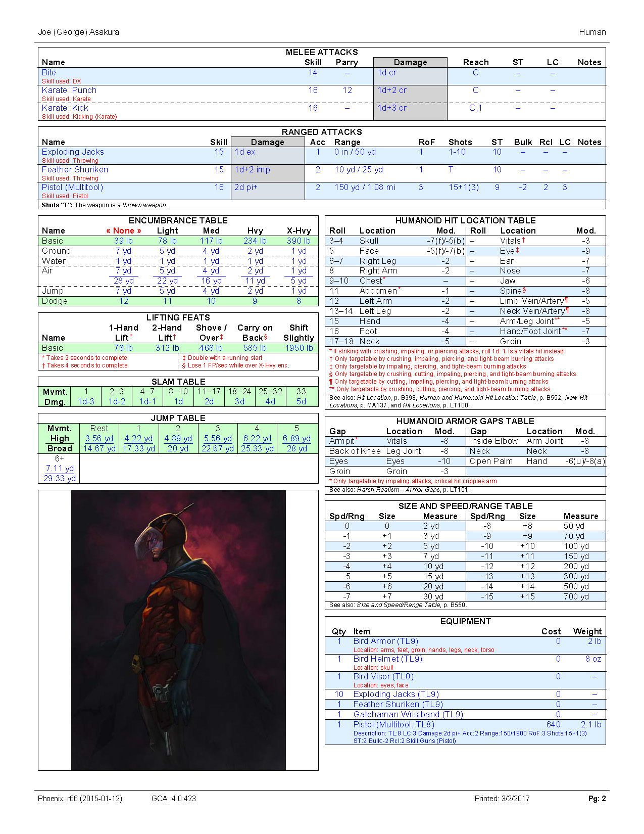The width and height of the screenshot is (644, 834).
Task: Select the "Skull" hit location row
Action: click(x=395, y=241)
